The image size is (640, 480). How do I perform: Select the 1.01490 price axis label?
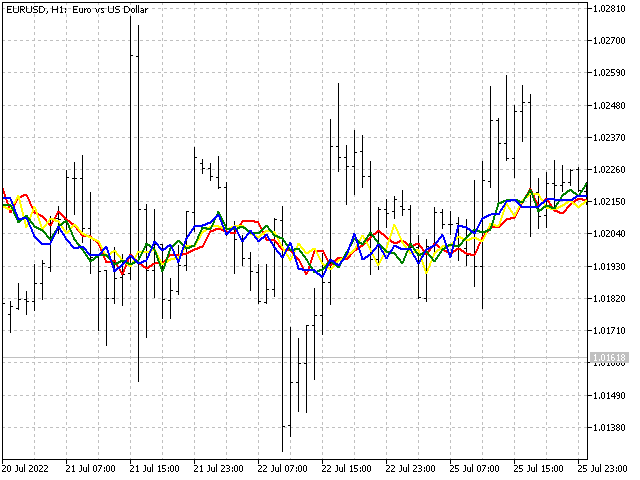pyautogui.click(x=609, y=396)
